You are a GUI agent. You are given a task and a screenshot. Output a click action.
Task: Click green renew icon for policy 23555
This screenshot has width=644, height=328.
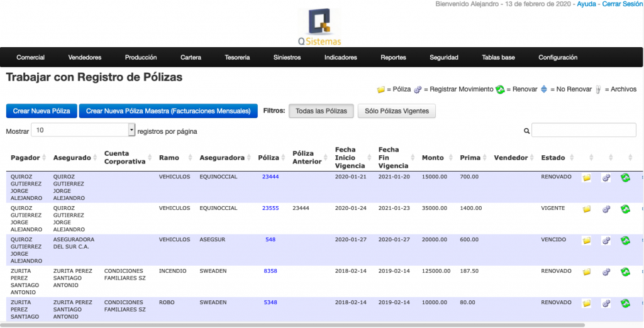(625, 209)
